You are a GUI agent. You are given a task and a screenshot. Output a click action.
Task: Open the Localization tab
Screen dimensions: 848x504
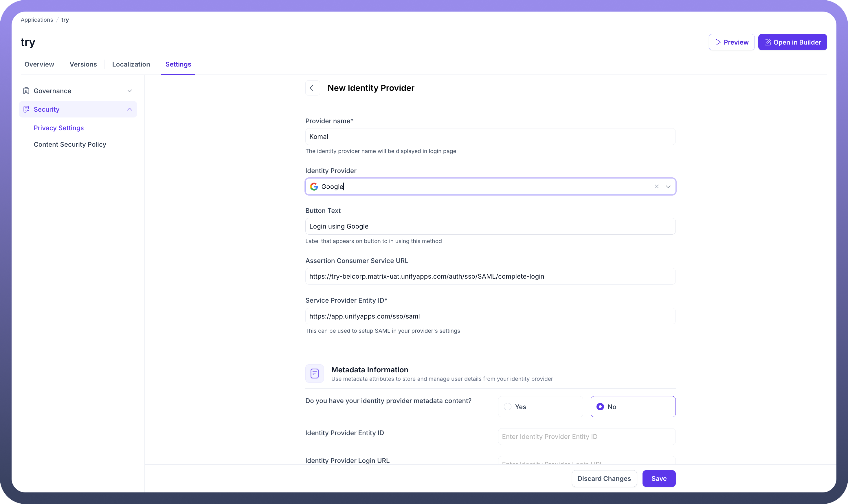(131, 64)
